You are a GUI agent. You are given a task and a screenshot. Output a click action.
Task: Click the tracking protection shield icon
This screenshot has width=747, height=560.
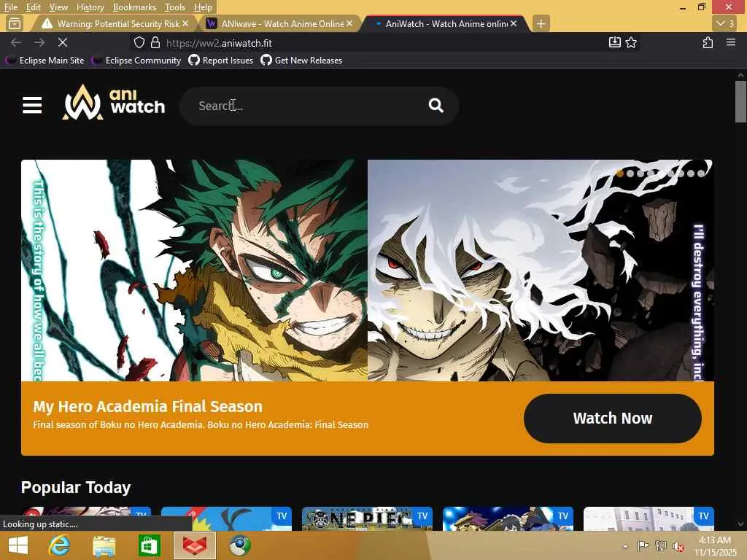coord(139,43)
